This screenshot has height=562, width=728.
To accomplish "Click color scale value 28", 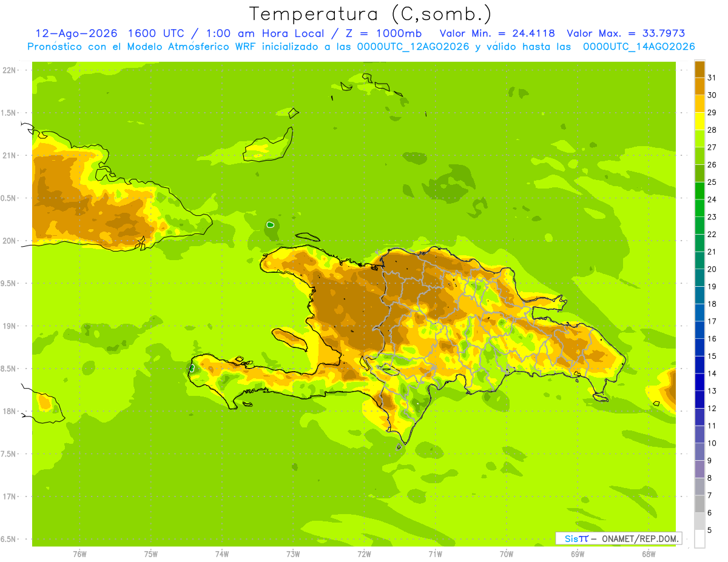I will coord(712,130).
